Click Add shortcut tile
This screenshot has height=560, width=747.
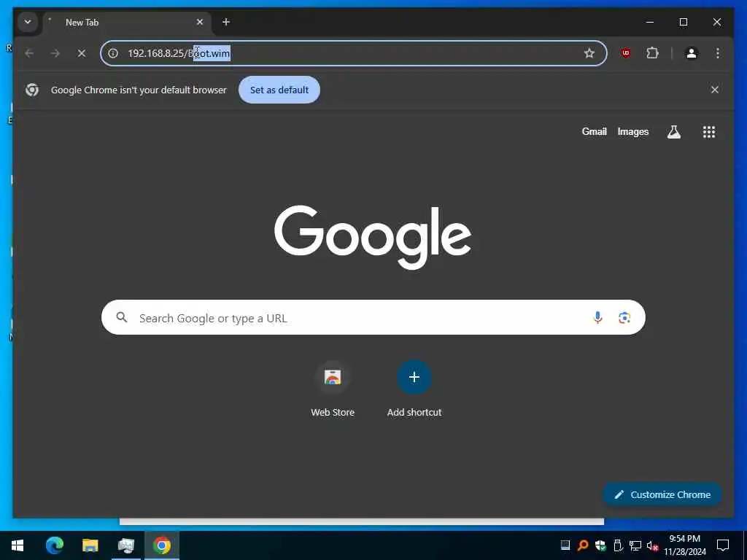tap(414, 389)
